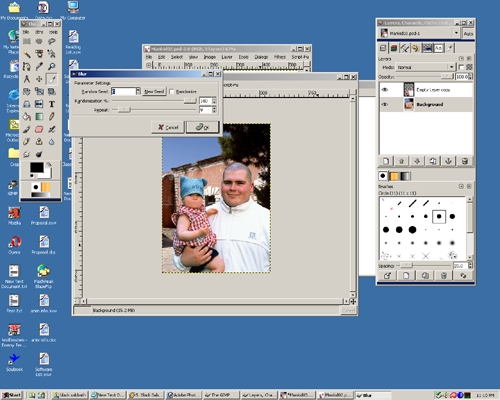Enable the Randomize checkbox
500x400 pixels.
172,91
